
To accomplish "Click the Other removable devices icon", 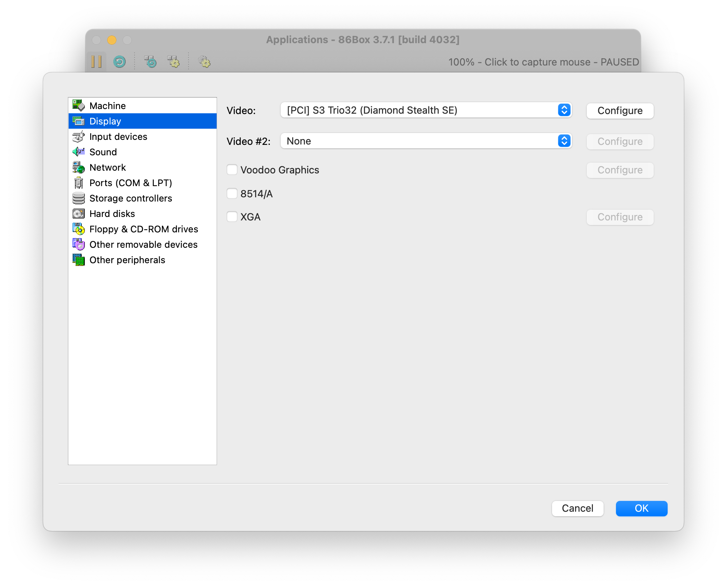I will (79, 244).
